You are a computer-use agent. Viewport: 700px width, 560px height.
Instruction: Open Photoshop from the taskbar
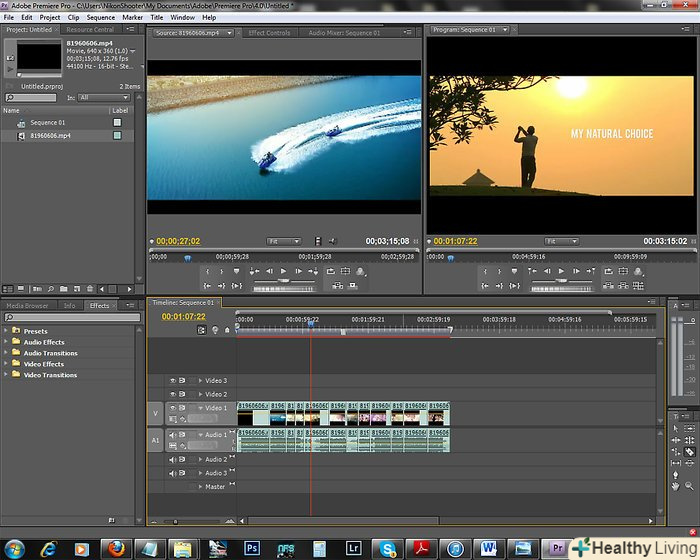[253, 548]
